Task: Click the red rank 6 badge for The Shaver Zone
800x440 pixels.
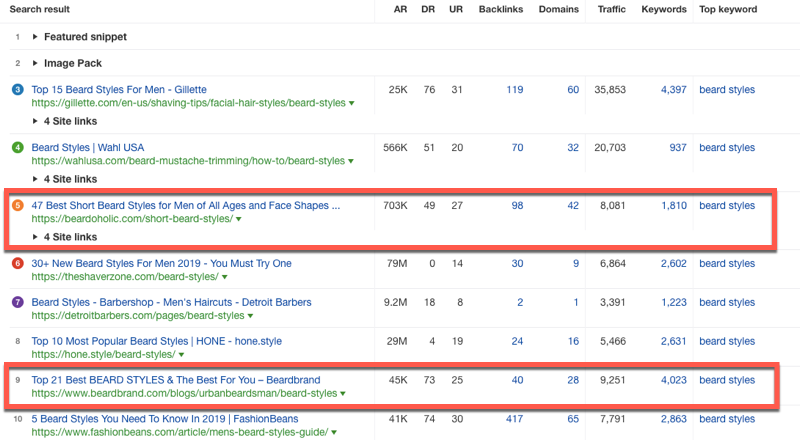Action: point(17,264)
